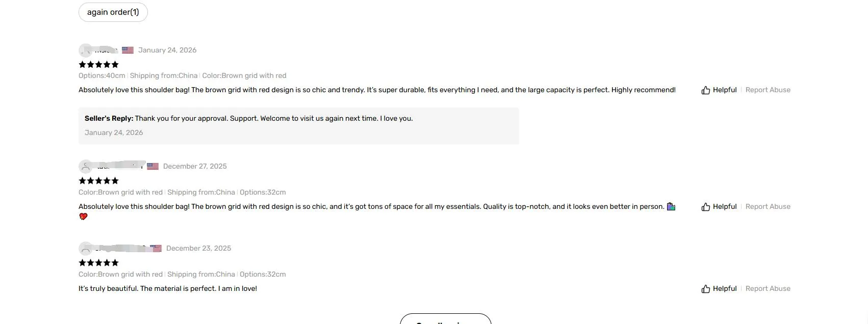
Task: Report abuse on the January 24 review
Action: coord(768,90)
